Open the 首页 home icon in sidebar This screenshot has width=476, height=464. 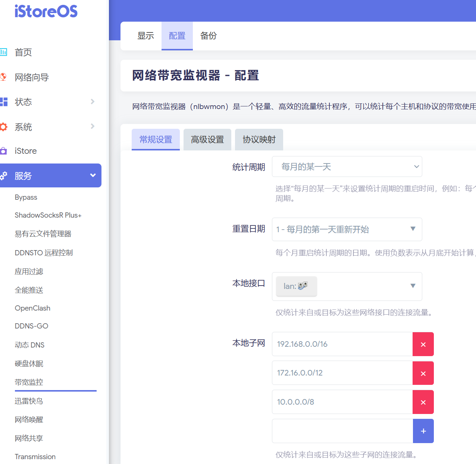4,52
